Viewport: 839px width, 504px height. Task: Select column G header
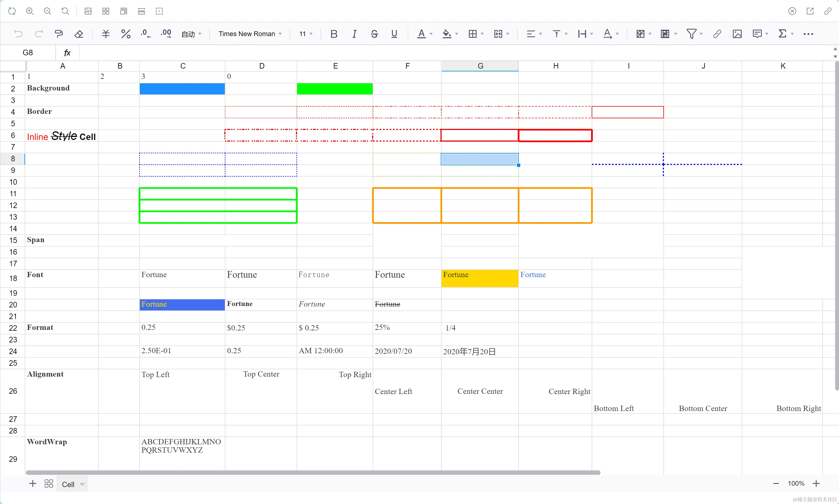480,66
